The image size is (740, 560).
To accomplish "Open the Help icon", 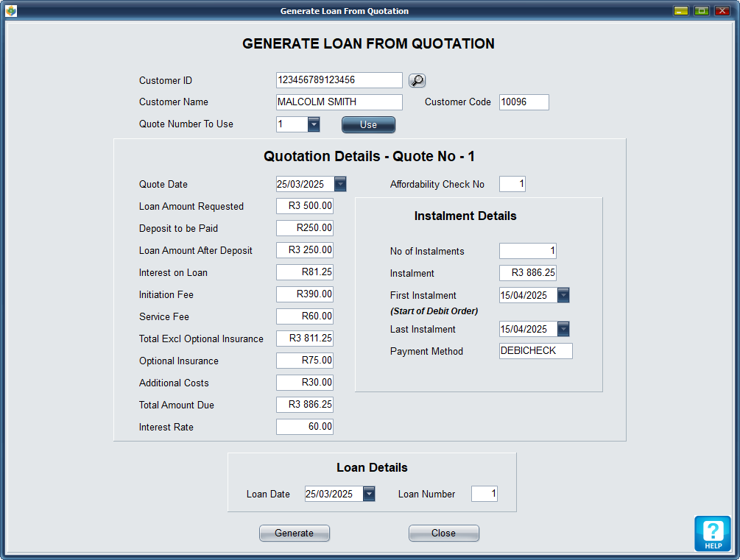I will 712,534.
